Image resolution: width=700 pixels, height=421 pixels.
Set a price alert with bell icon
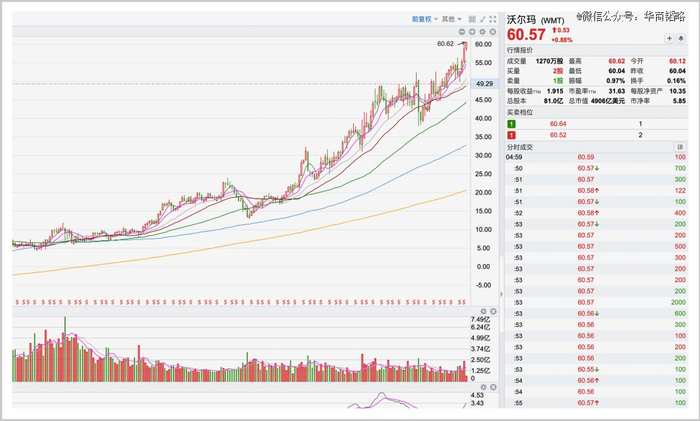click(x=682, y=38)
